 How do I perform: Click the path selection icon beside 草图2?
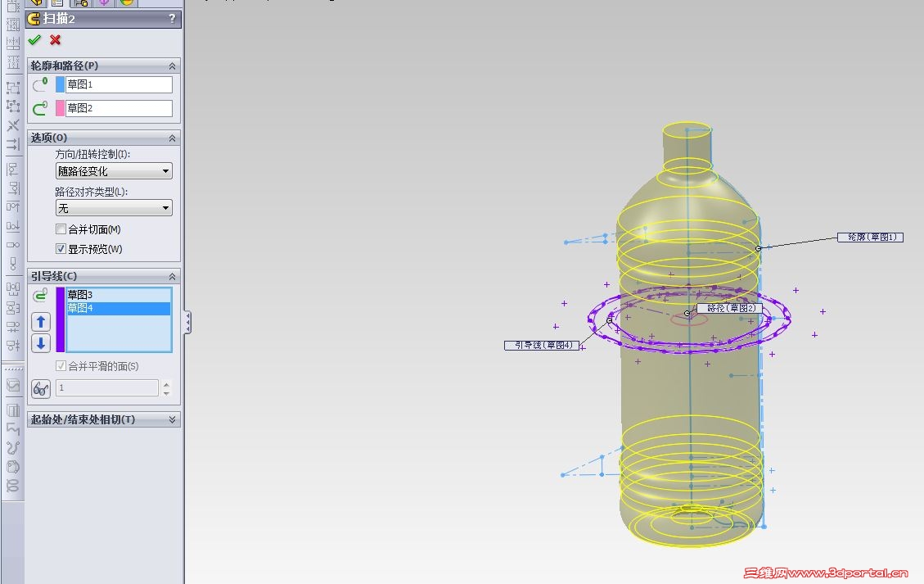coord(40,108)
